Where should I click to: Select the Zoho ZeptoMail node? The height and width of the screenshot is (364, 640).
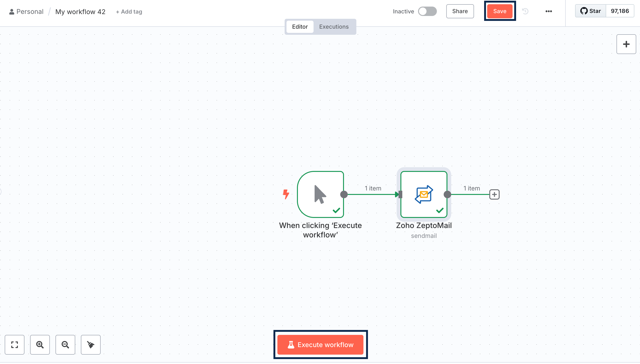coord(423,194)
